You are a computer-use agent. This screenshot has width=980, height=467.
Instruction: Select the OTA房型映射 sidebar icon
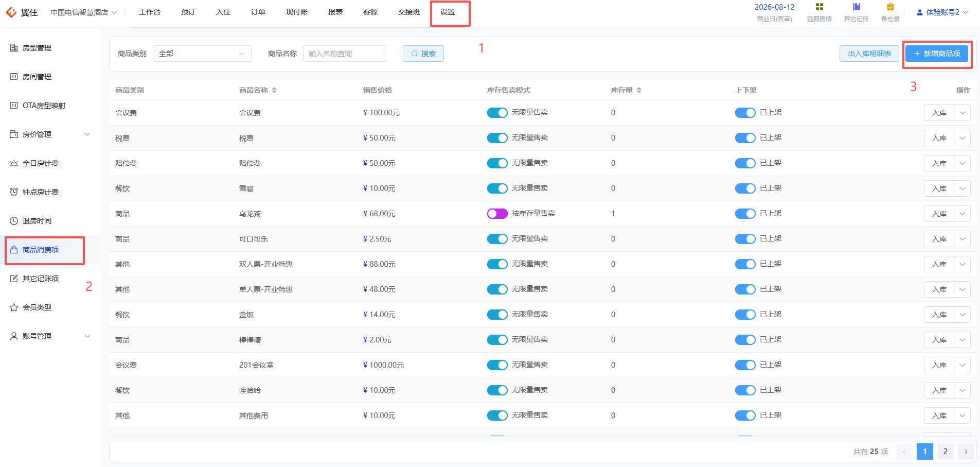(14, 106)
